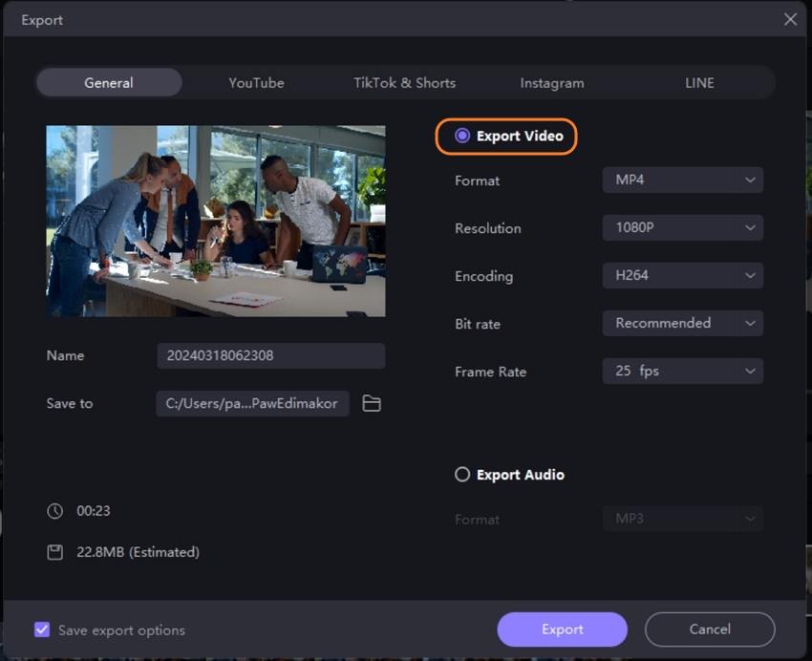Screen dimensions: 812x661
Task: Click the Name field showing 20240318062308
Action: (270, 355)
